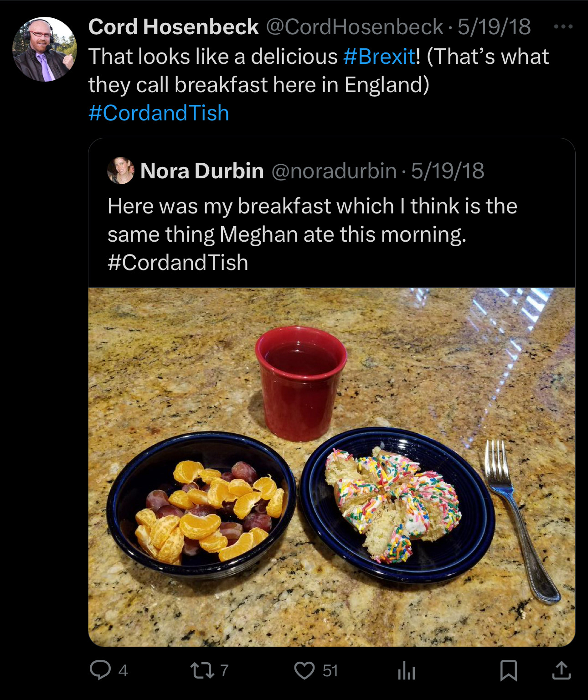Click the Cord Hosenbeck display name
Image resolution: width=588 pixels, height=700 pixels.
coord(173,27)
